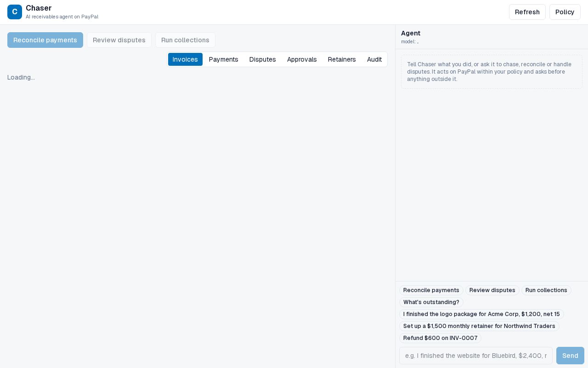Click the "AI receivables agent on PayPal" subtitle

(62, 17)
